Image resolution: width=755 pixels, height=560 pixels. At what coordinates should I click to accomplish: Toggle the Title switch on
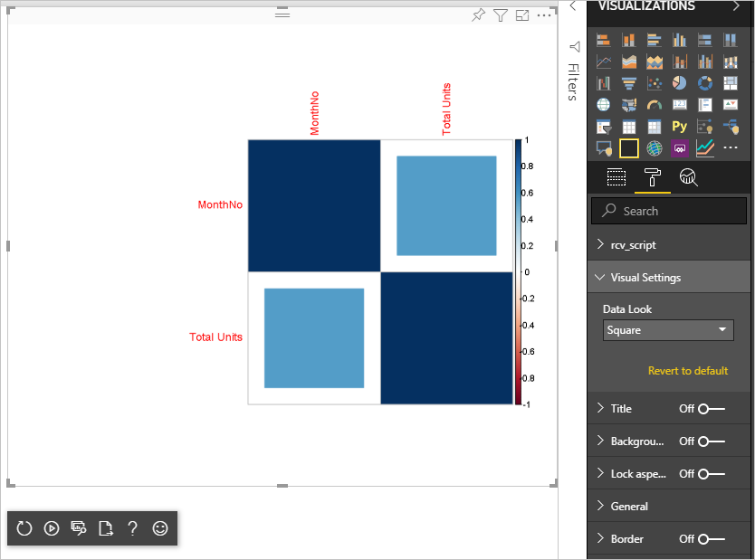712,409
